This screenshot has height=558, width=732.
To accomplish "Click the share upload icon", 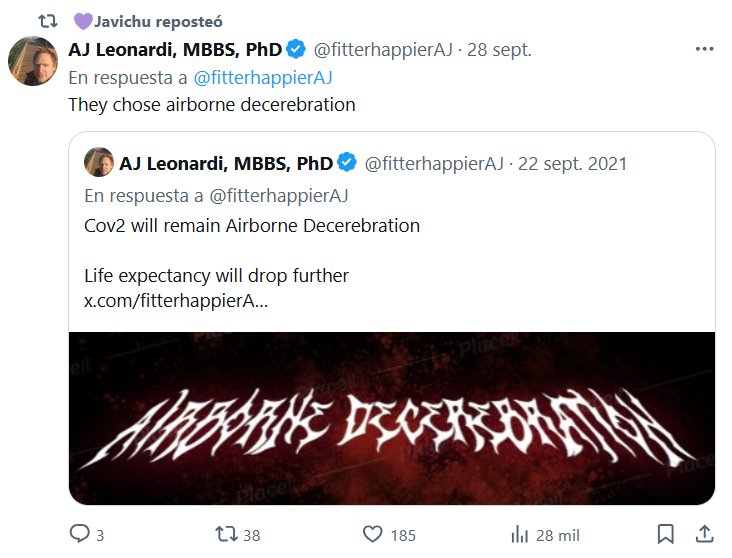I will pyautogui.click(x=704, y=534).
